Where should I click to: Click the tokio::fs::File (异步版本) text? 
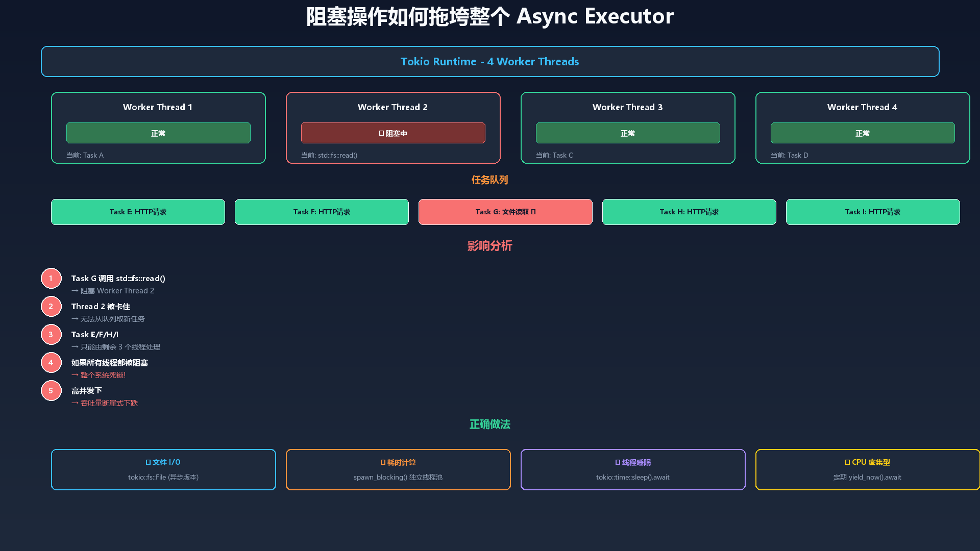pos(163,478)
